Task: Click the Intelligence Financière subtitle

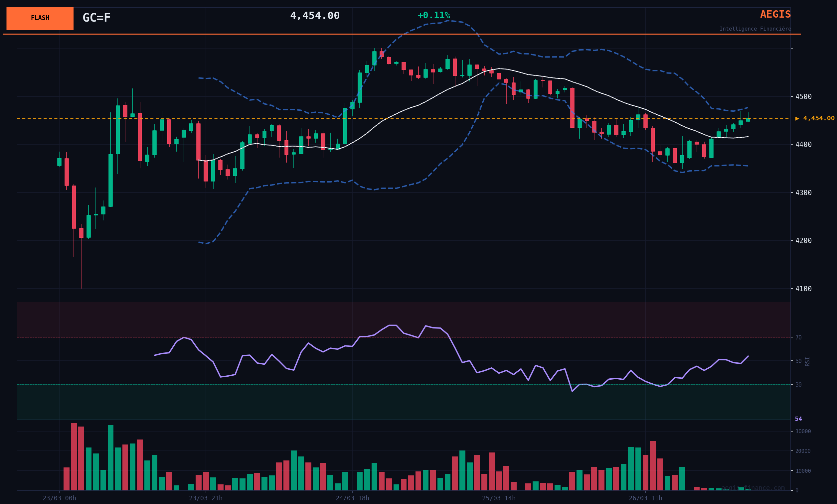Action: (755, 29)
